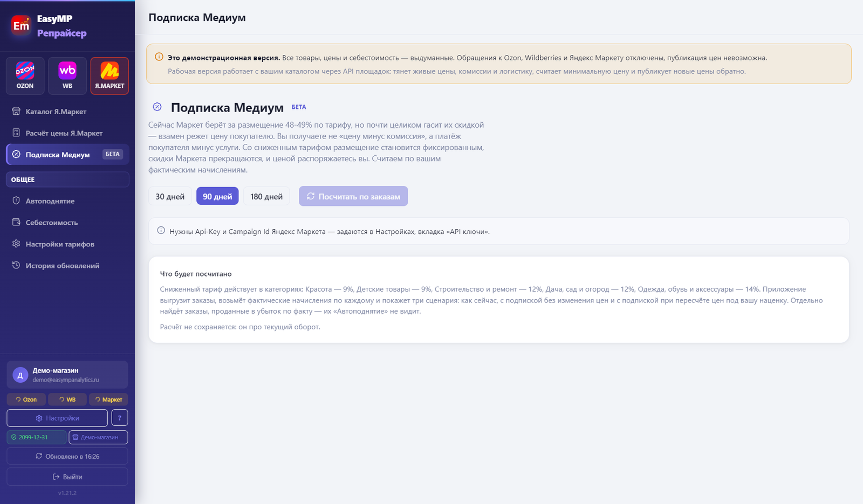Choose the 30 дней period
The image size is (863, 504).
point(170,196)
